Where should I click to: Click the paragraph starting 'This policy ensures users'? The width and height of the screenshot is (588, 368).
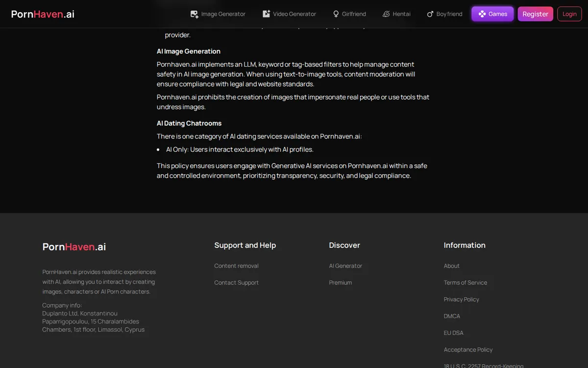pyautogui.click(x=292, y=171)
